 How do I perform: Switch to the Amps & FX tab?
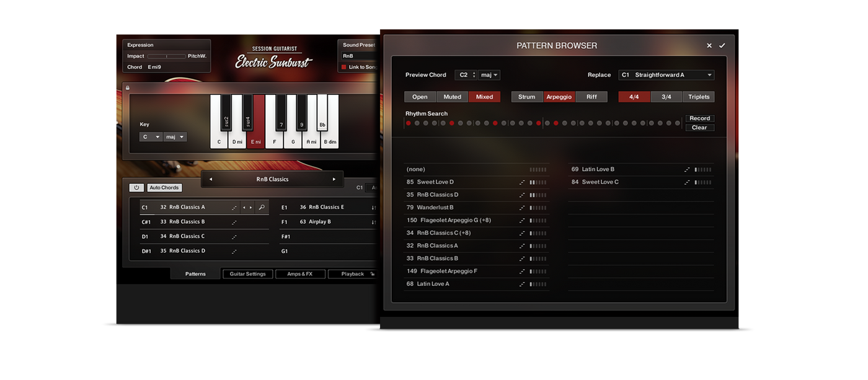click(300, 274)
